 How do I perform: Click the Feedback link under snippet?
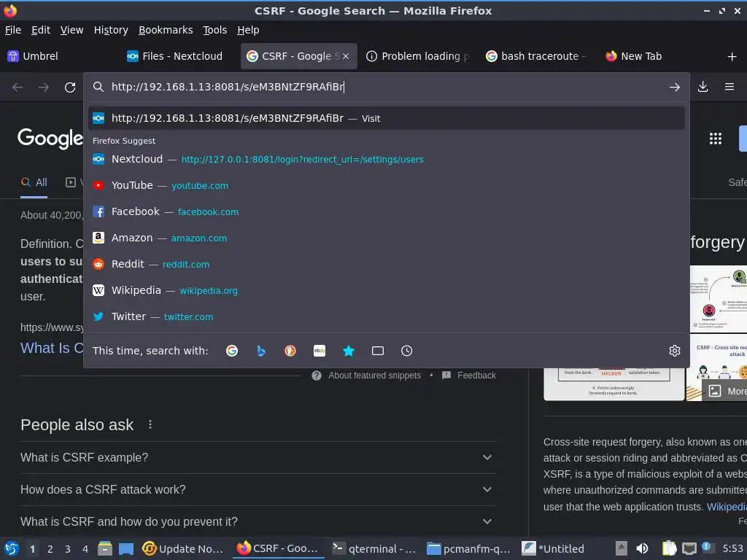pyautogui.click(x=476, y=376)
